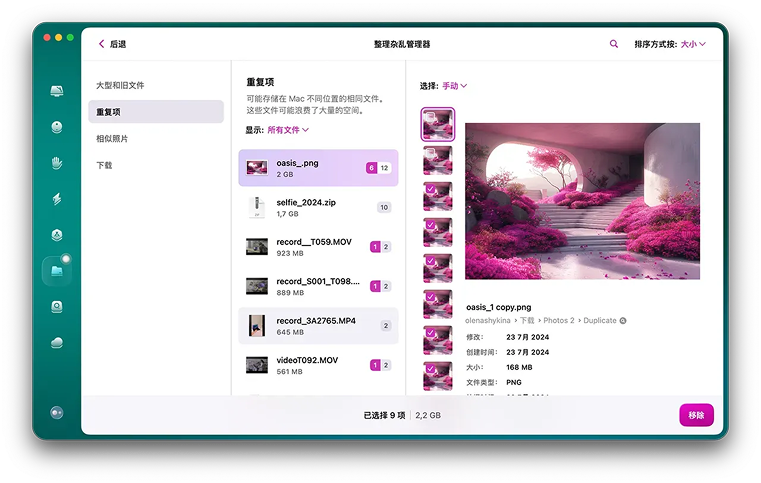761x483 pixels.
Task: Open Photos 2 in the file path
Action: click(559, 320)
